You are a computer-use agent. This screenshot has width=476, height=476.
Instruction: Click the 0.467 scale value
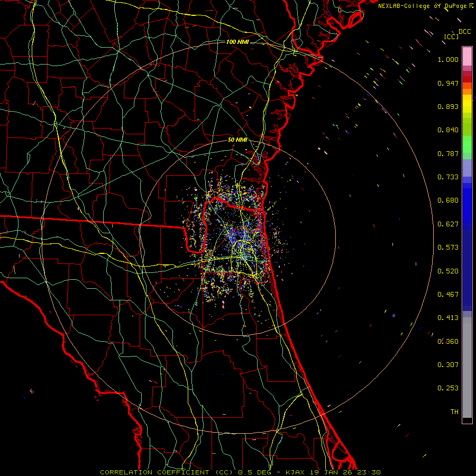[448, 295]
